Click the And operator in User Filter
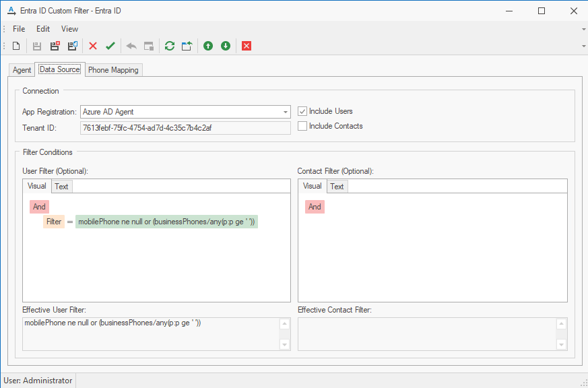Viewport: 588px width, 388px height. pyautogui.click(x=39, y=207)
